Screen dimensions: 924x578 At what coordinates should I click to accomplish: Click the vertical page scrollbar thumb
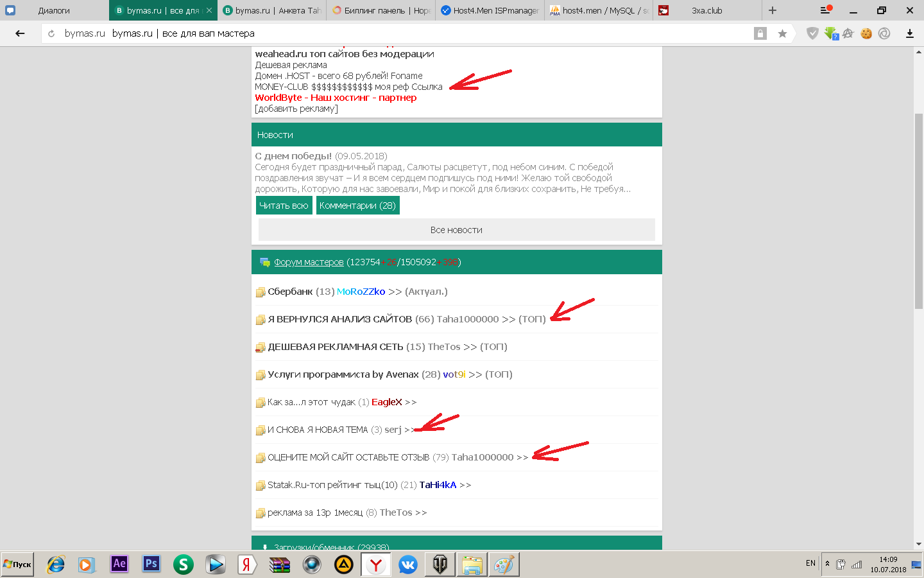point(918,212)
